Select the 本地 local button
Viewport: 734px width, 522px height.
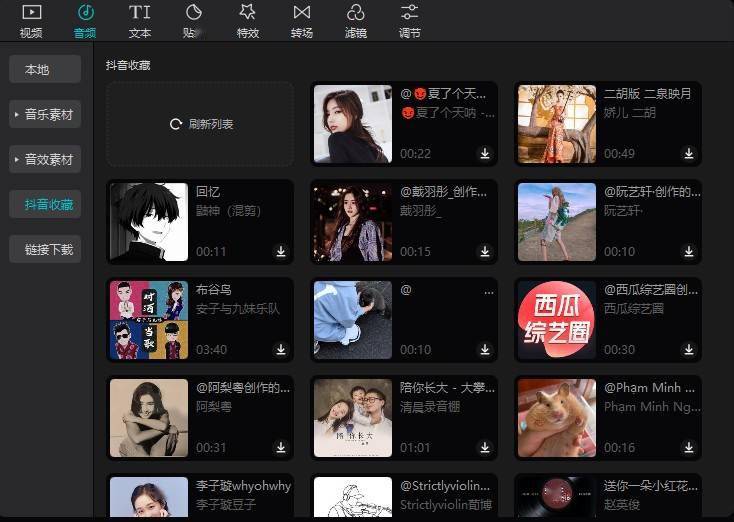tap(45, 69)
